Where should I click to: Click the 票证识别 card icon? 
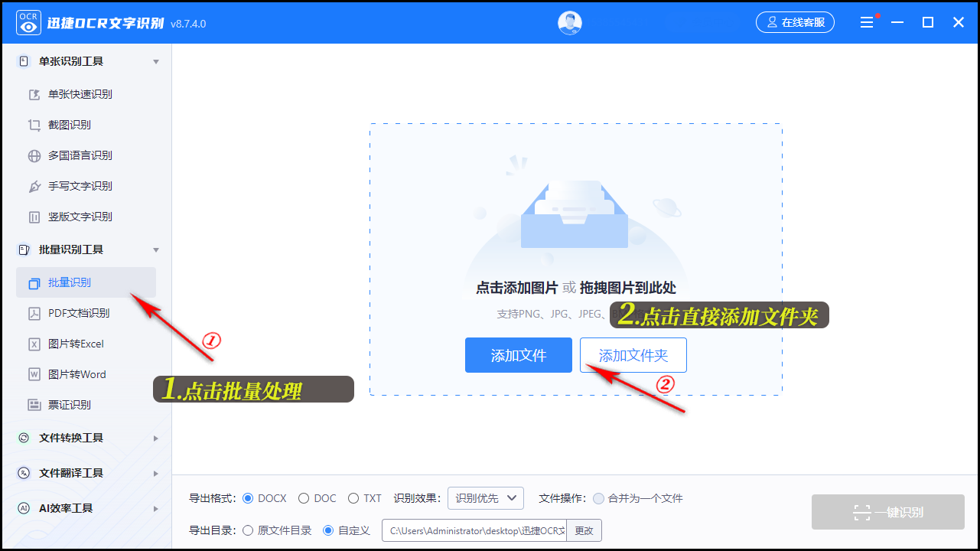click(x=34, y=405)
